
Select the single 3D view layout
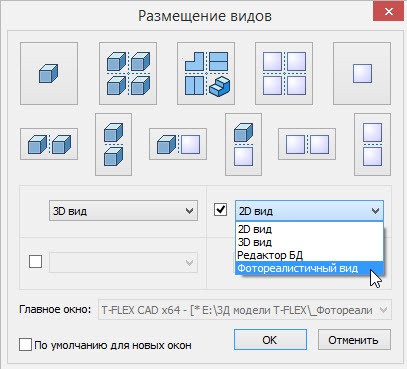click(x=49, y=73)
